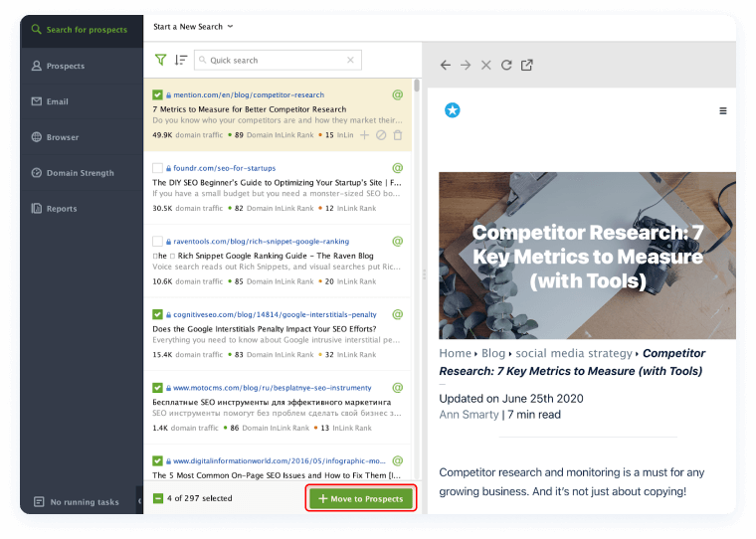Uncheck the mention.com result checkbox
Viewport: 756px width, 539px height.
click(157, 95)
